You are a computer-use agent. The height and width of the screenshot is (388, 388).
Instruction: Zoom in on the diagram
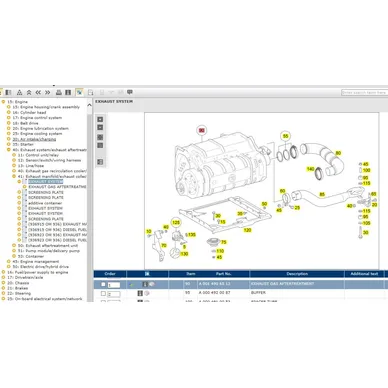point(100,119)
